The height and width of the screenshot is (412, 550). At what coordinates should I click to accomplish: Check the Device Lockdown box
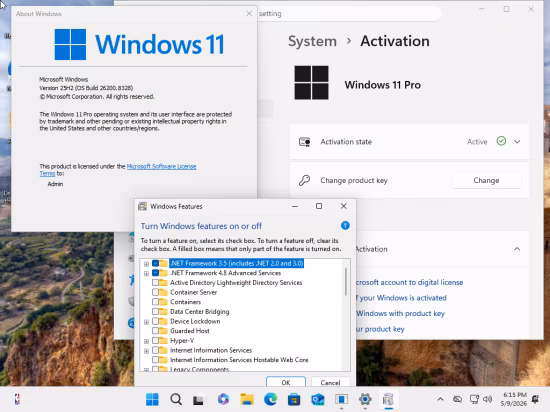pos(155,321)
